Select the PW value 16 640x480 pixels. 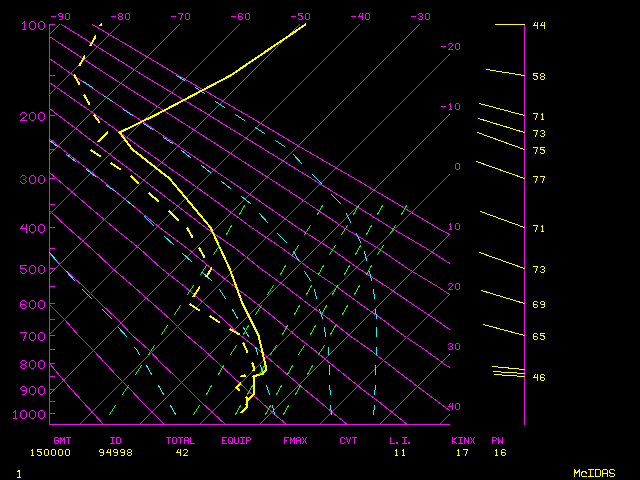[x=499, y=452]
